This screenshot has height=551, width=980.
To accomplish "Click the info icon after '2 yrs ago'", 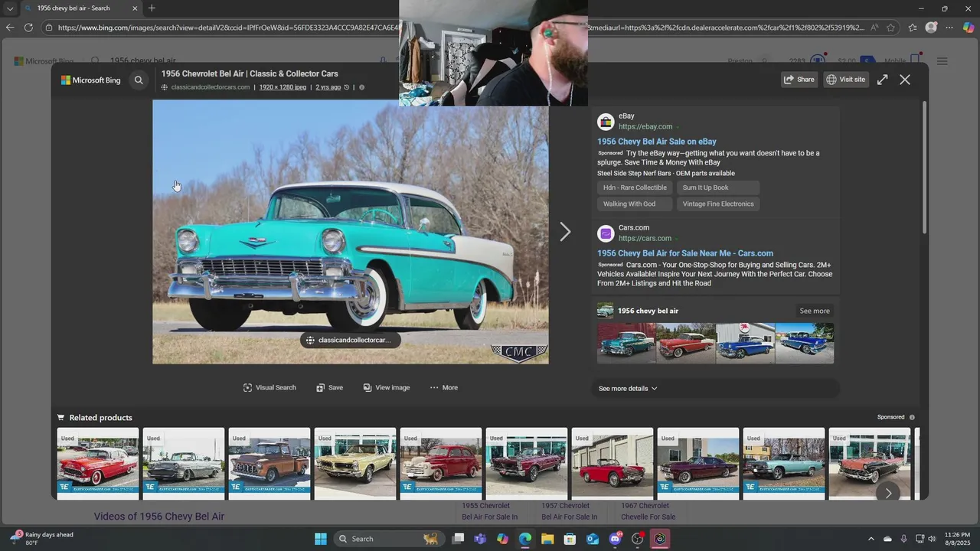I will point(362,87).
